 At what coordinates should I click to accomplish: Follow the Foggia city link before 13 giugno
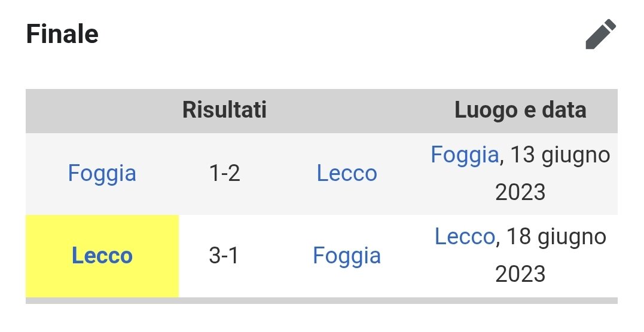465,155
